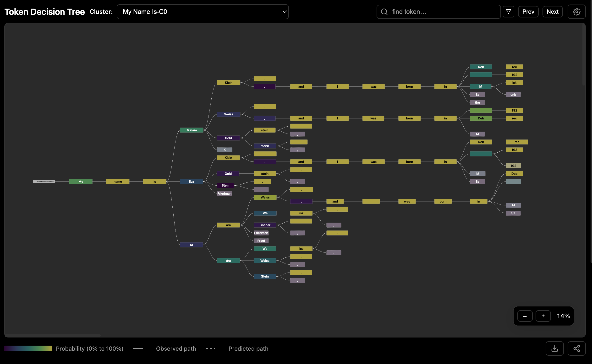Click the search magnifier icon

(x=384, y=12)
